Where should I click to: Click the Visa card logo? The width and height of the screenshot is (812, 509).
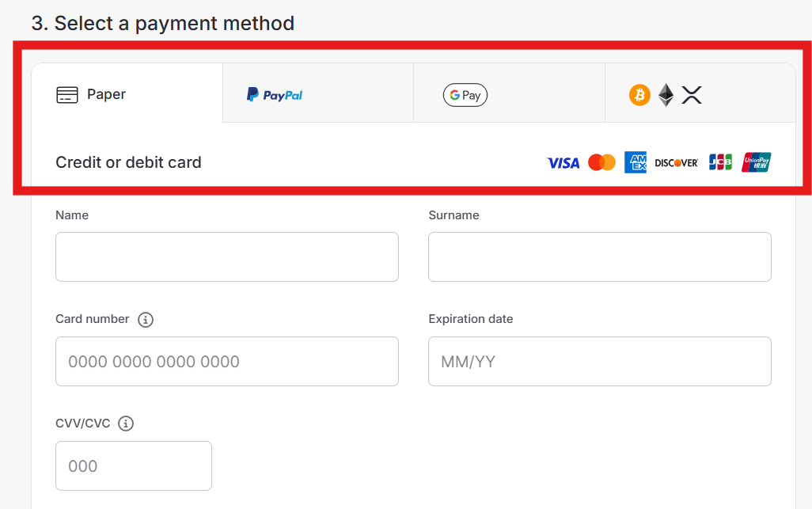(x=563, y=163)
